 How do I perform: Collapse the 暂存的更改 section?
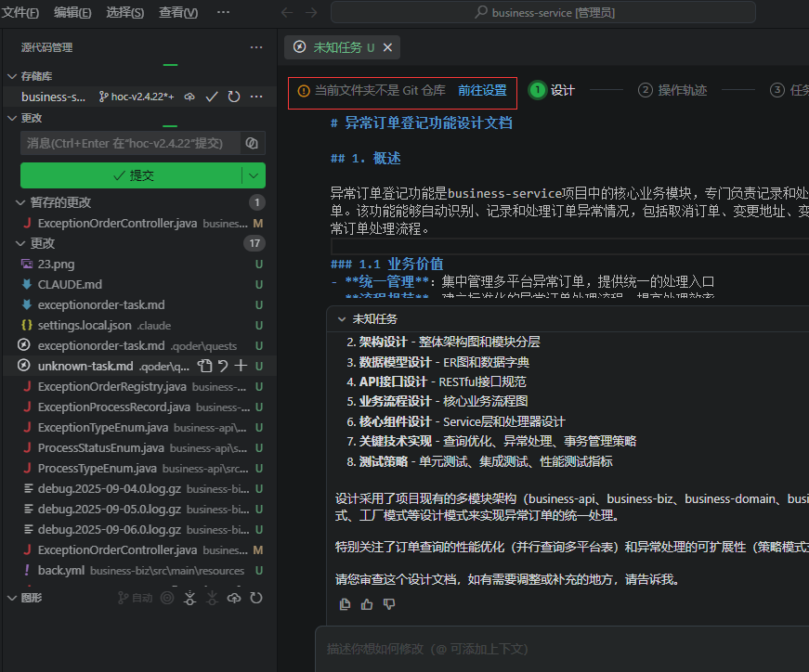(x=20, y=202)
